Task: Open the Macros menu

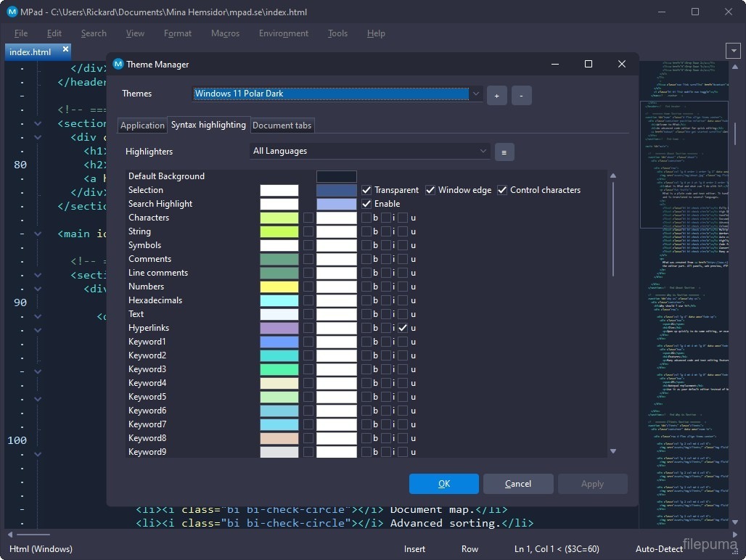Action: 225,33
